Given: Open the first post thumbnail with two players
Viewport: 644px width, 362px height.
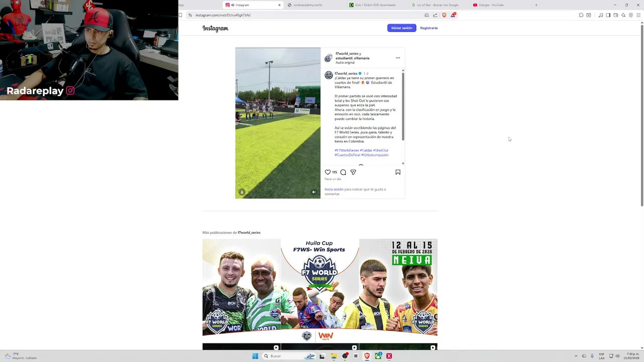Looking at the screenshot, I should (x=242, y=287).
